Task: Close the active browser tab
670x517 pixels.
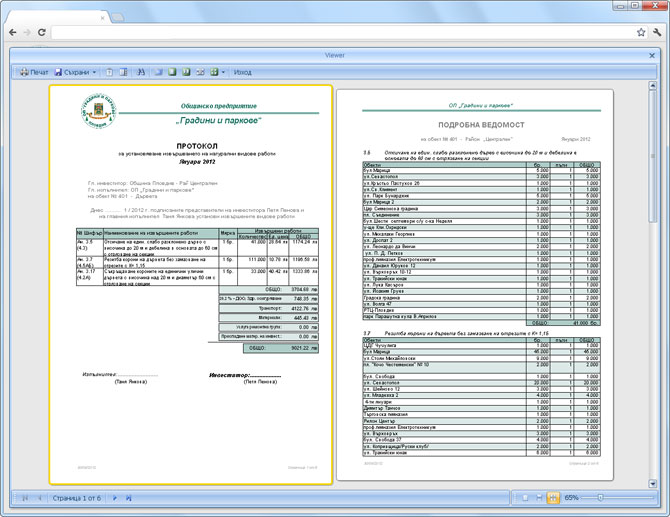Action: [x=103, y=18]
